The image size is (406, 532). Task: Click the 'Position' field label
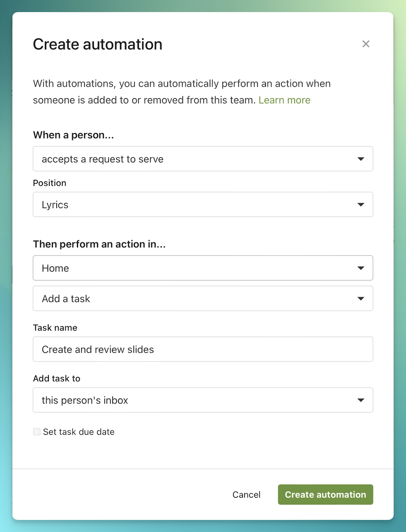coord(50,183)
